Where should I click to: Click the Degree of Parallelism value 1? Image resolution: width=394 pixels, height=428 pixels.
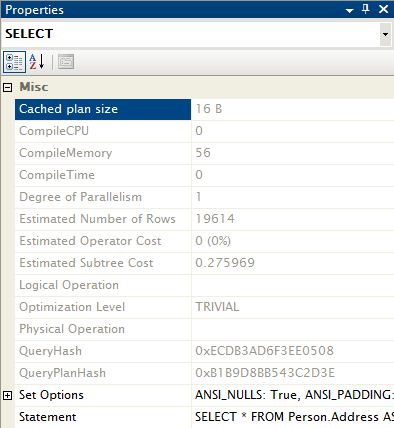(199, 197)
